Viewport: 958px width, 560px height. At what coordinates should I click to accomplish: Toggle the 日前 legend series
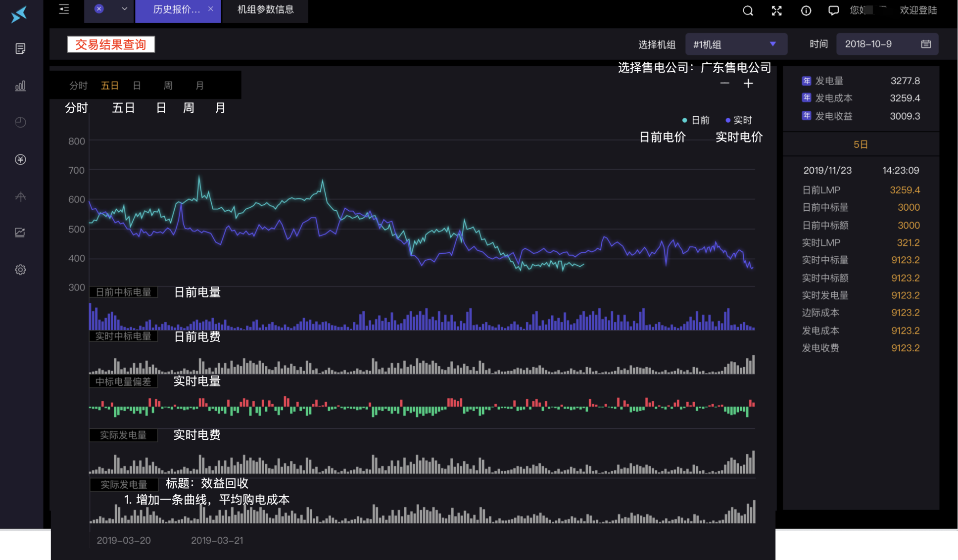[x=695, y=120]
